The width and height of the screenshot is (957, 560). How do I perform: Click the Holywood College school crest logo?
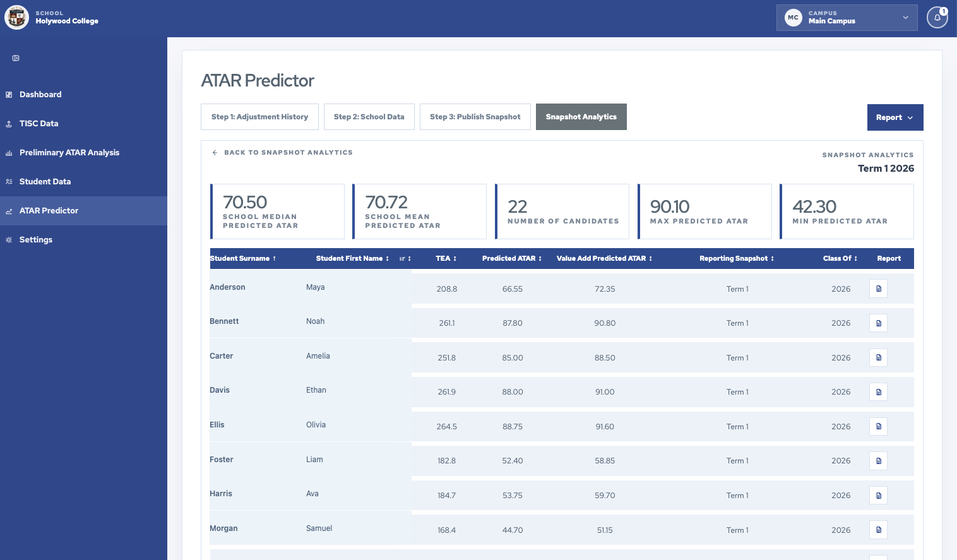click(x=17, y=18)
